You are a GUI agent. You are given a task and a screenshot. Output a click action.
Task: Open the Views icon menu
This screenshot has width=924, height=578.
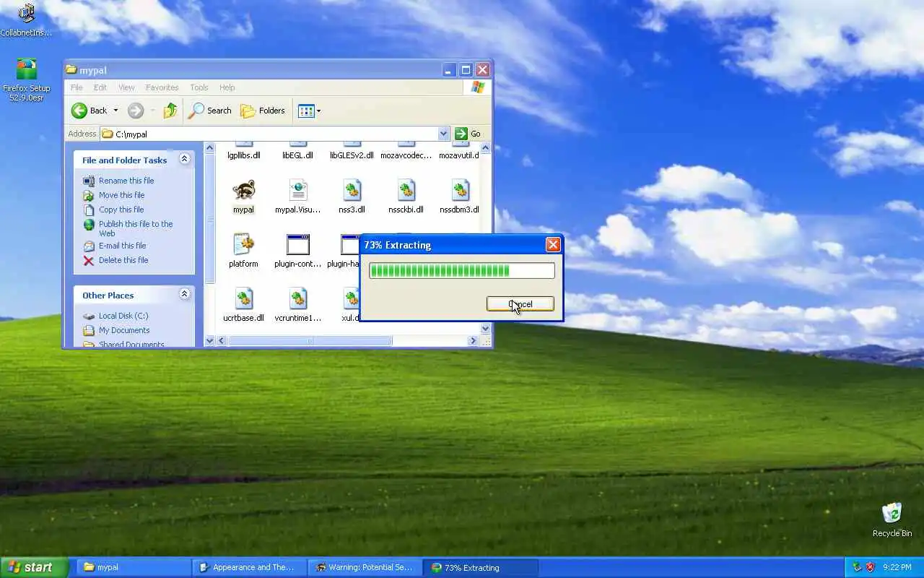point(310,111)
